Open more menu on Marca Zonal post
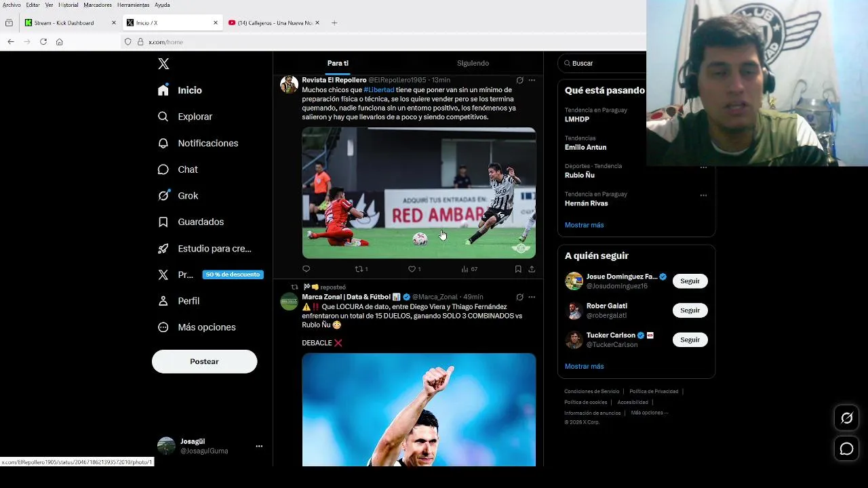This screenshot has height=488, width=868. point(532,297)
